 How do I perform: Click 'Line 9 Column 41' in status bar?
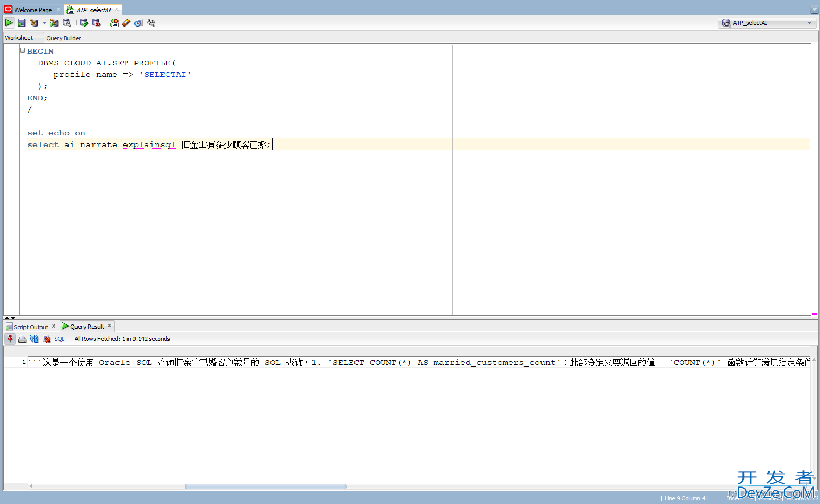687,498
